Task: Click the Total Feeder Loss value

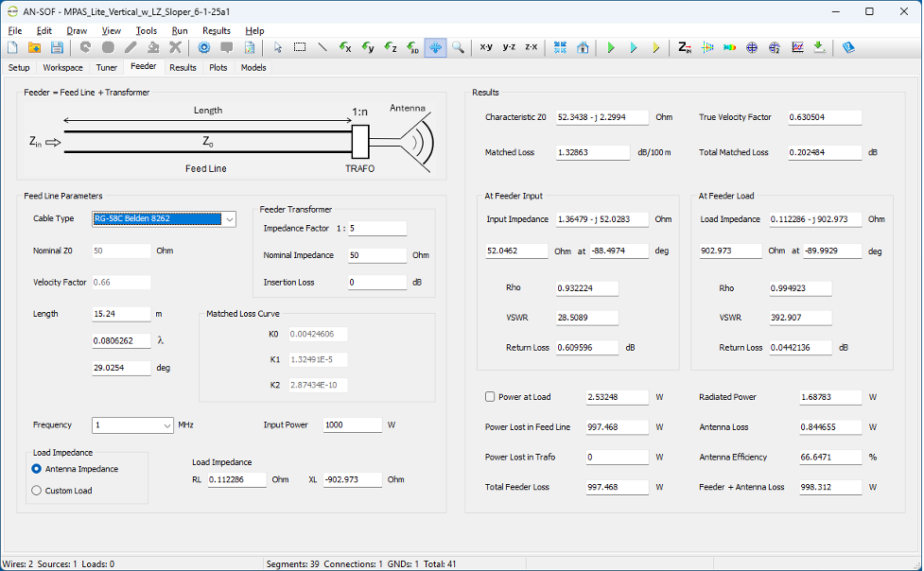Action: pyautogui.click(x=617, y=488)
